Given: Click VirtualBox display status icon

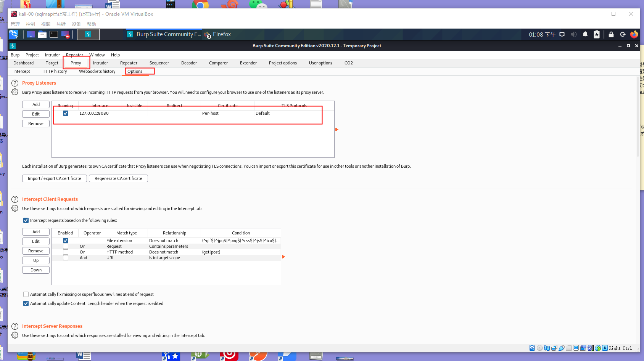Looking at the screenshot, I should [576, 348].
